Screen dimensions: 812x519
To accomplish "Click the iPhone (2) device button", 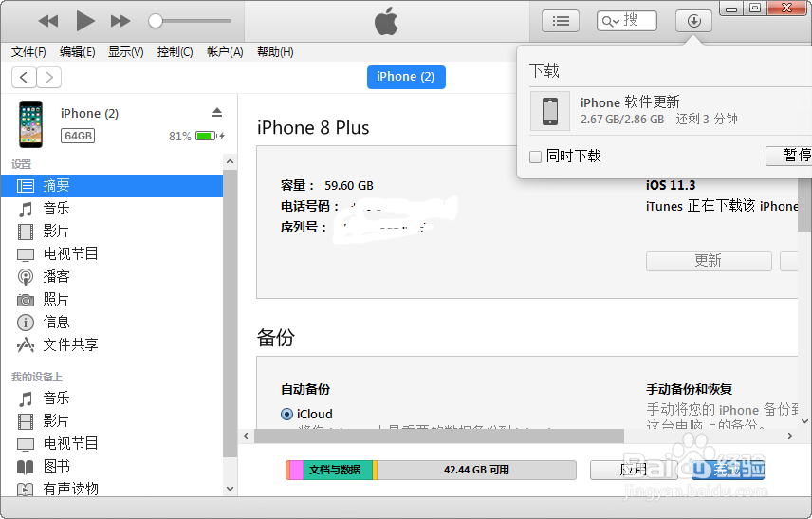I will tap(406, 77).
